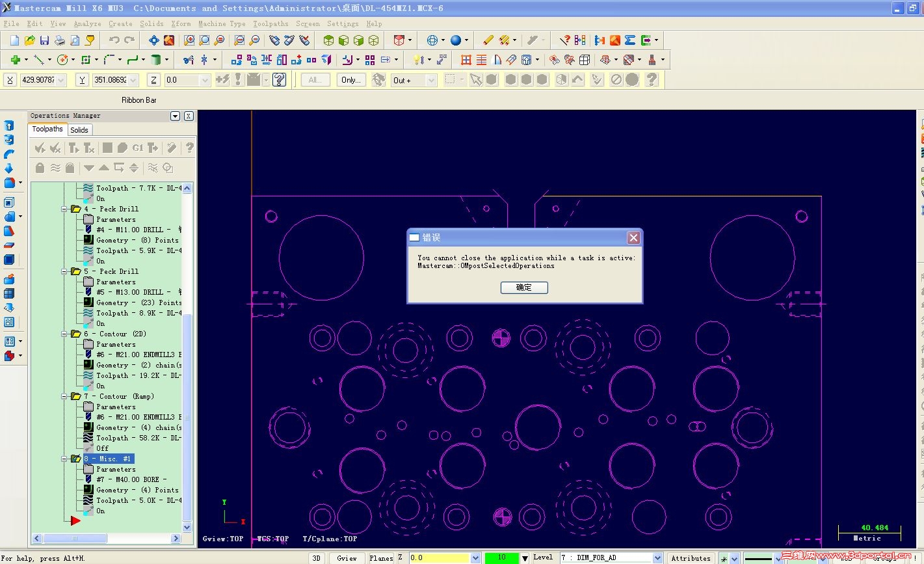Click the yellow Z depth field
924x564 pixels.
click(x=439, y=557)
